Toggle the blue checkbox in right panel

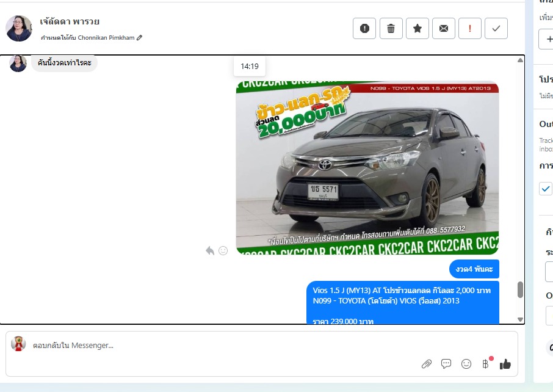click(546, 189)
